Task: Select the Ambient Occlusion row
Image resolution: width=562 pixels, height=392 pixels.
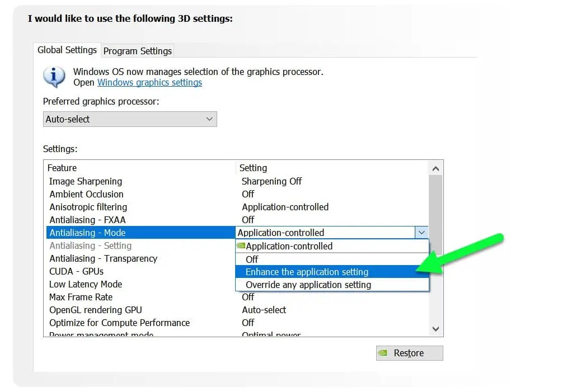Action: click(x=237, y=194)
